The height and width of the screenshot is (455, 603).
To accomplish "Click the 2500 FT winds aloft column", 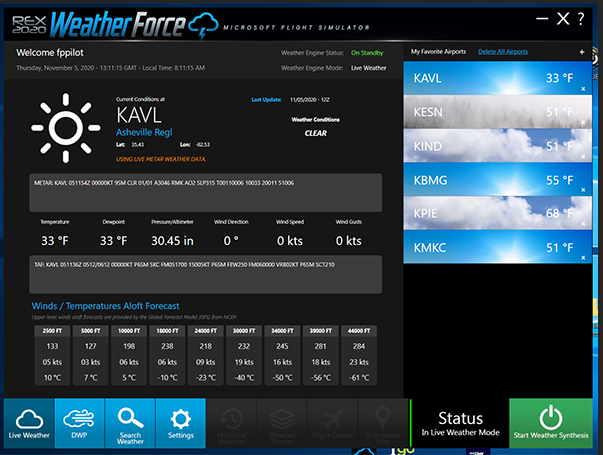I will tap(52, 355).
